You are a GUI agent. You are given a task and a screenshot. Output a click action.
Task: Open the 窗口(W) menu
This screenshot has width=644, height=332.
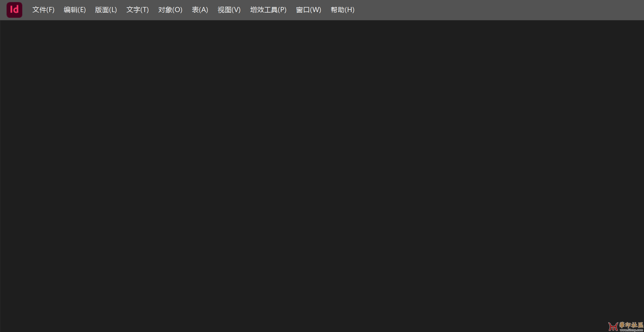pyautogui.click(x=308, y=10)
